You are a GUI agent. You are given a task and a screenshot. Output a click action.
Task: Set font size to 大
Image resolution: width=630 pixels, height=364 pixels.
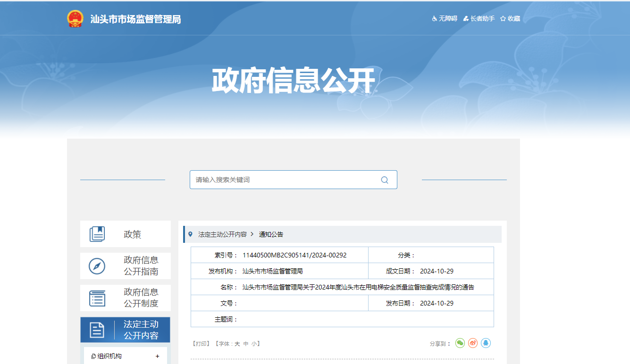pos(237,344)
